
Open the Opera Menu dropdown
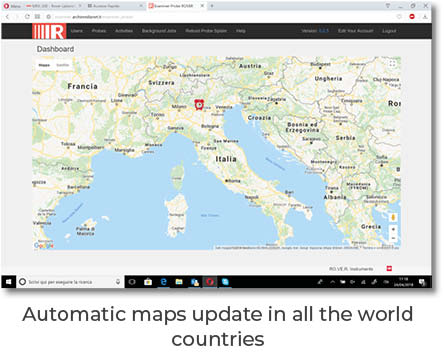(x=12, y=6)
